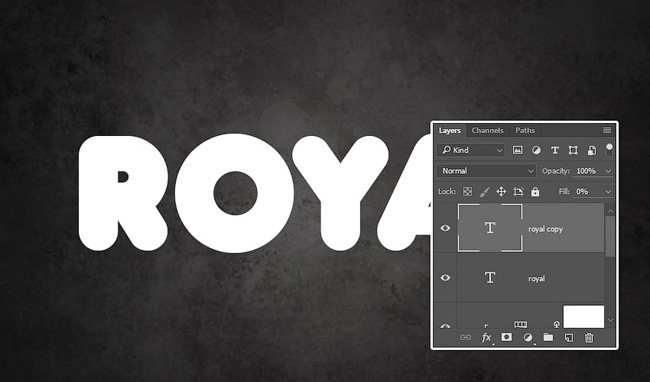Filter for type layers icon
The height and width of the screenshot is (382, 650).
555,150
